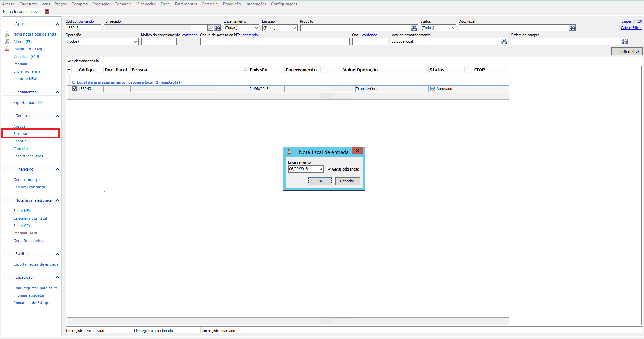Click Exportar para XLS link
This screenshot has width=644, height=339.
coord(28,103)
